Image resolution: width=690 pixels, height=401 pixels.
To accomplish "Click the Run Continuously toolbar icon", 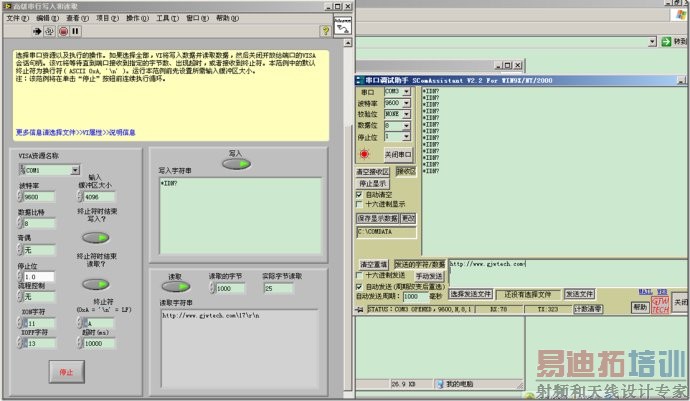I will pos(50,31).
